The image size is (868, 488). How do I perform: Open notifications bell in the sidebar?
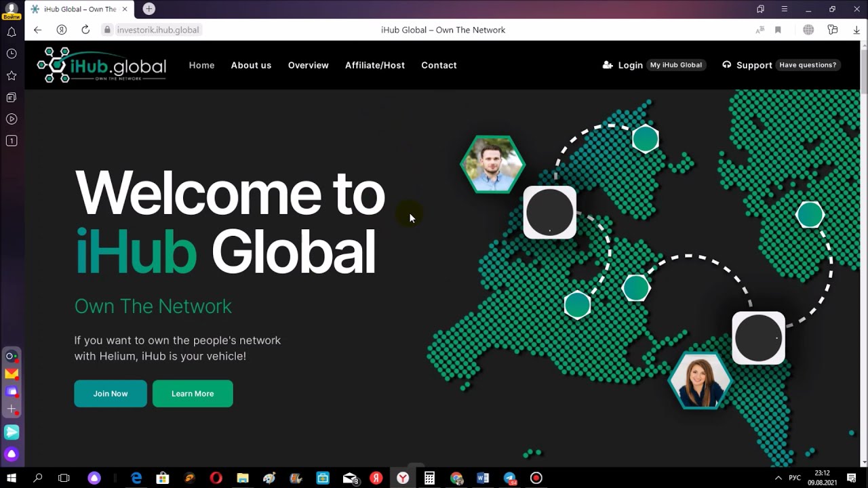click(12, 32)
